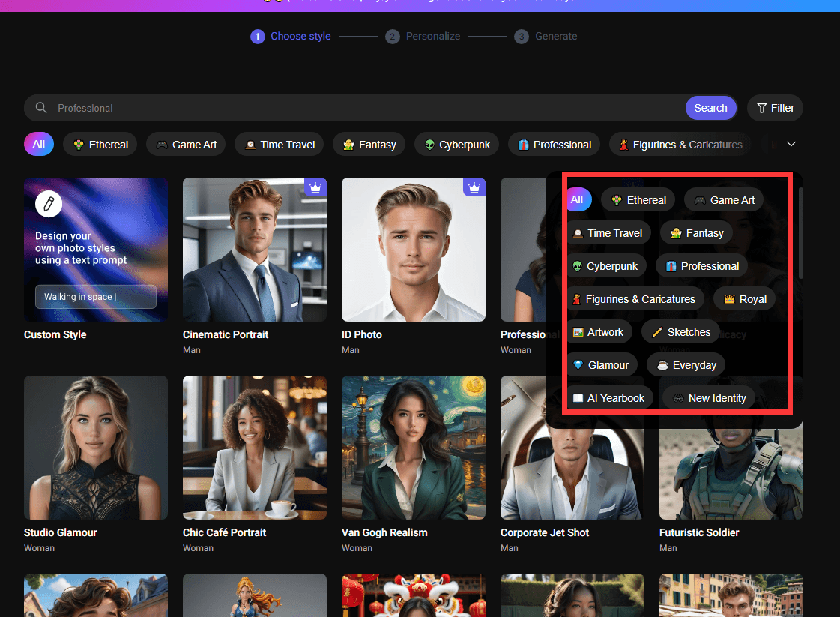Click the pencil icon on Custom Style card
The width and height of the screenshot is (840, 617).
49,203
